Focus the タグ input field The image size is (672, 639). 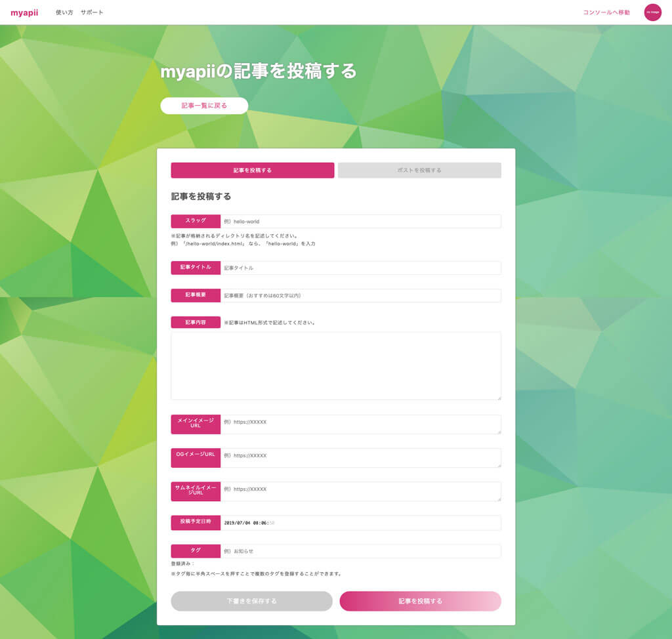(360, 551)
